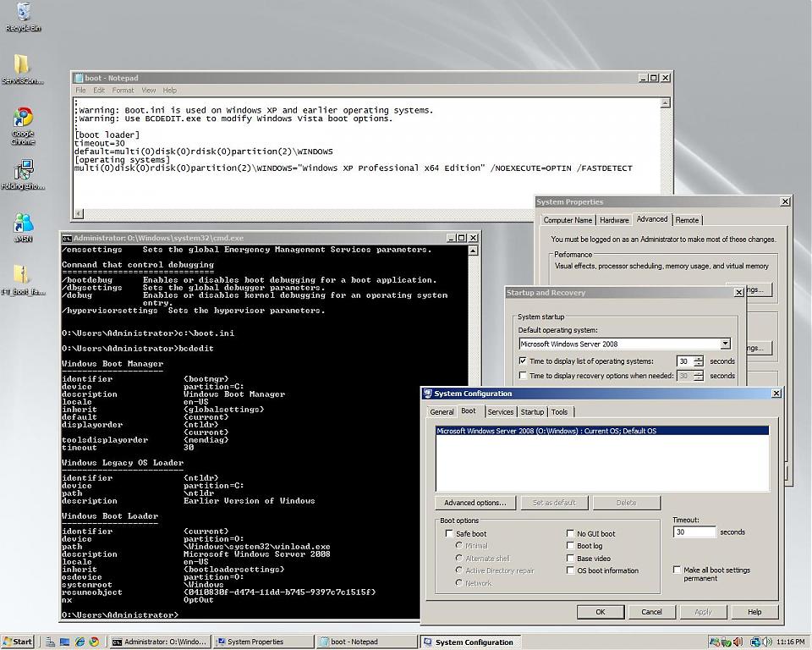Open Hardware tab in System Properties

pyautogui.click(x=614, y=220)
